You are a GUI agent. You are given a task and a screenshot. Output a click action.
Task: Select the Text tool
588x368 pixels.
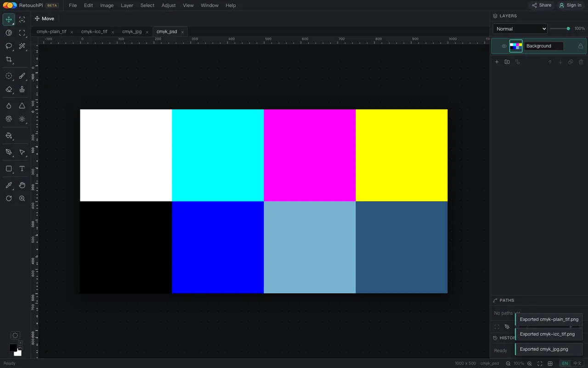(22, 169)
